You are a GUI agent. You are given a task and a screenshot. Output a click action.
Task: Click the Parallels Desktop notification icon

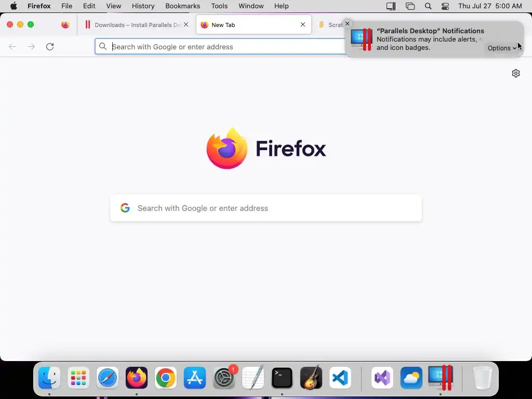pos(362,39)
